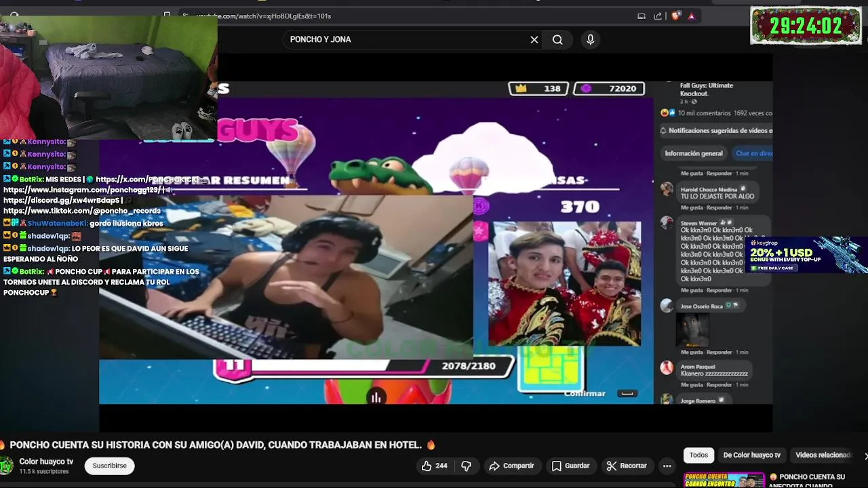868x488 pixels.
Task: Click the Recortar clip button
Action: pos(627,466)
